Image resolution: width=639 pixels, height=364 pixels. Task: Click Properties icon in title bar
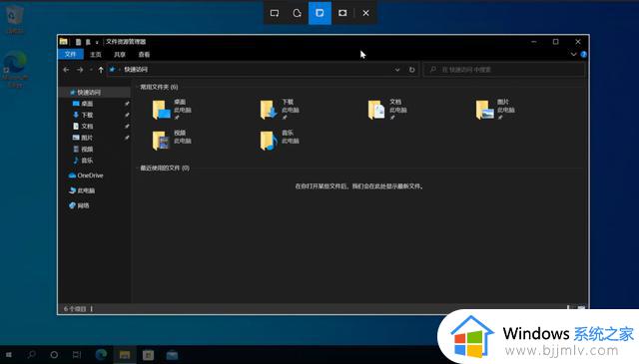(78, 42)
